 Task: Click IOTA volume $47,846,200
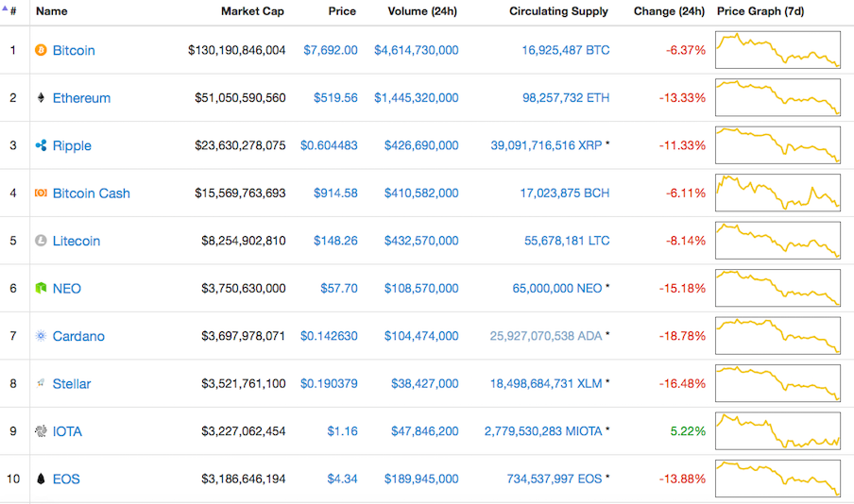pos(425,431)
